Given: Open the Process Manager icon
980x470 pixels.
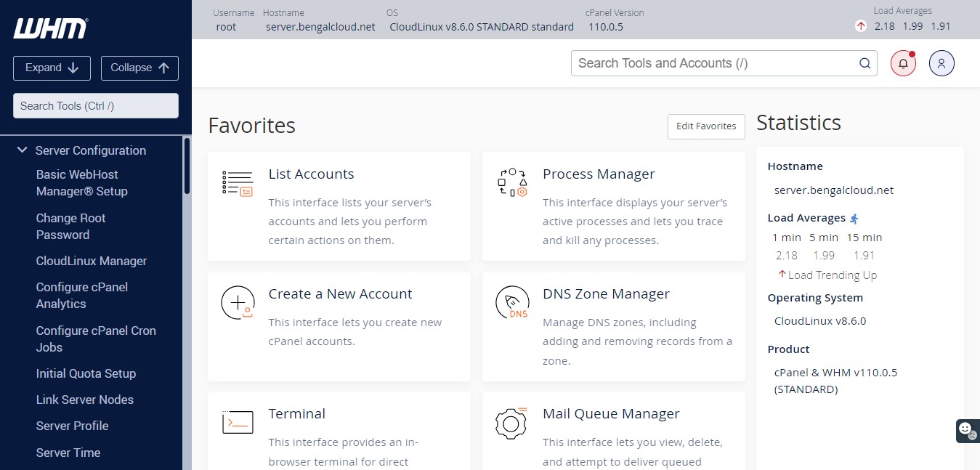Looking at the screenshot, I should point(511,183).
